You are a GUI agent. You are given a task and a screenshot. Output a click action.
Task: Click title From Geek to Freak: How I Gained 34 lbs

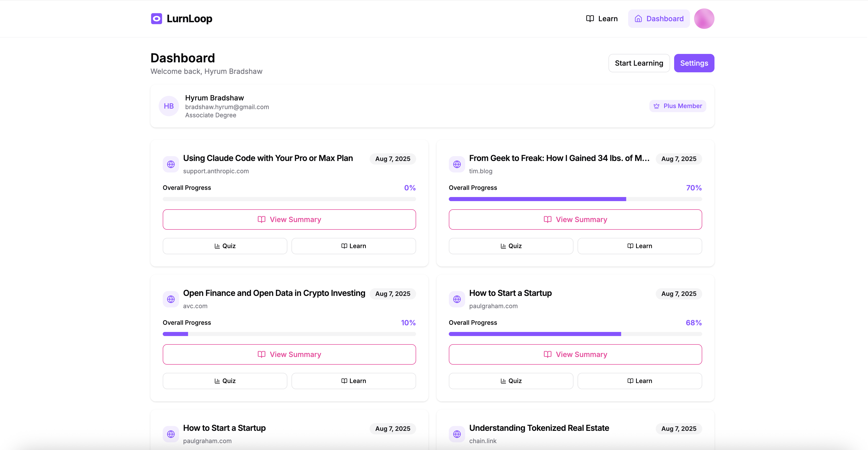[559, 158]
